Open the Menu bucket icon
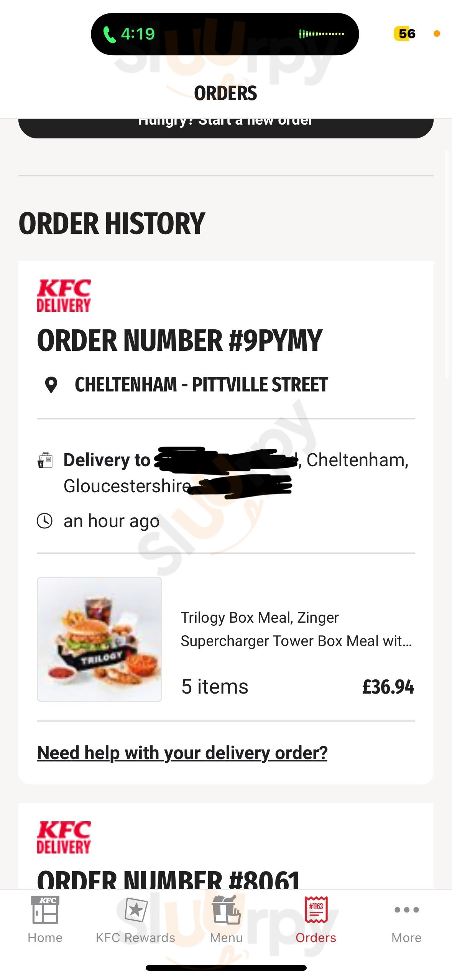 (226, 909)
